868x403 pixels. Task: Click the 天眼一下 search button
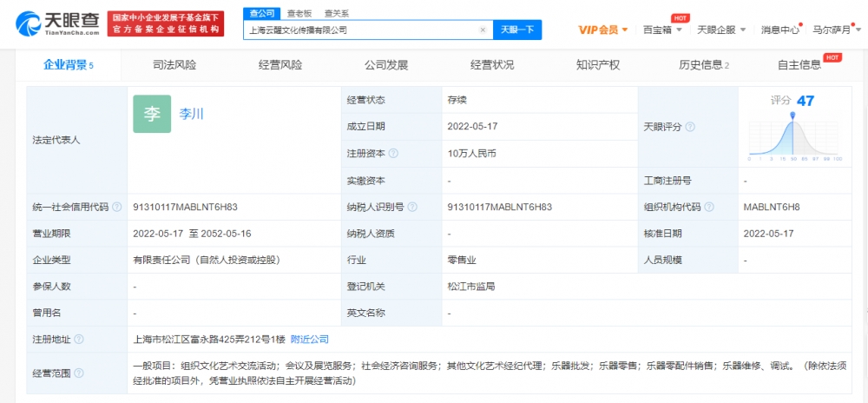coord(517,30)
